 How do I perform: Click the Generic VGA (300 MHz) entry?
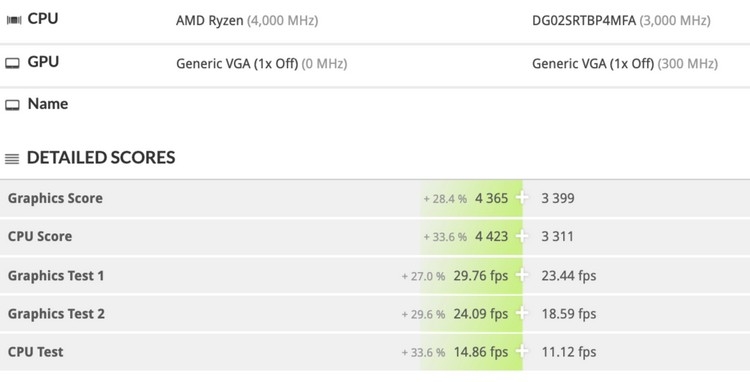click(625, 64)
